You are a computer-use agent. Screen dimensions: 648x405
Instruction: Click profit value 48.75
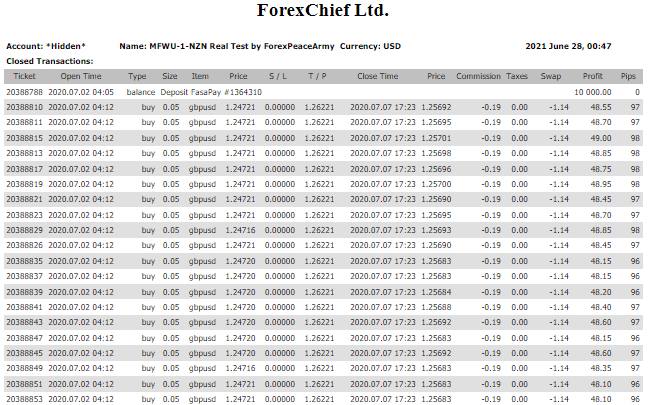click(x=601, y=169)
